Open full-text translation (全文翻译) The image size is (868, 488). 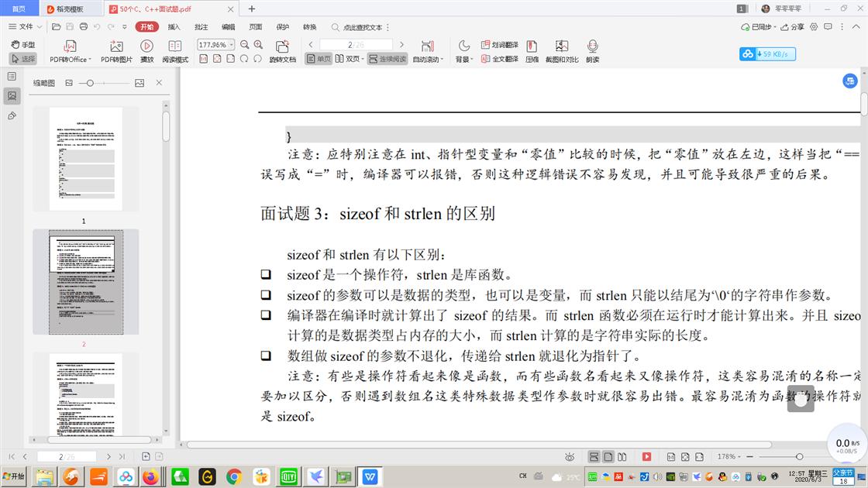pos(499,59)
